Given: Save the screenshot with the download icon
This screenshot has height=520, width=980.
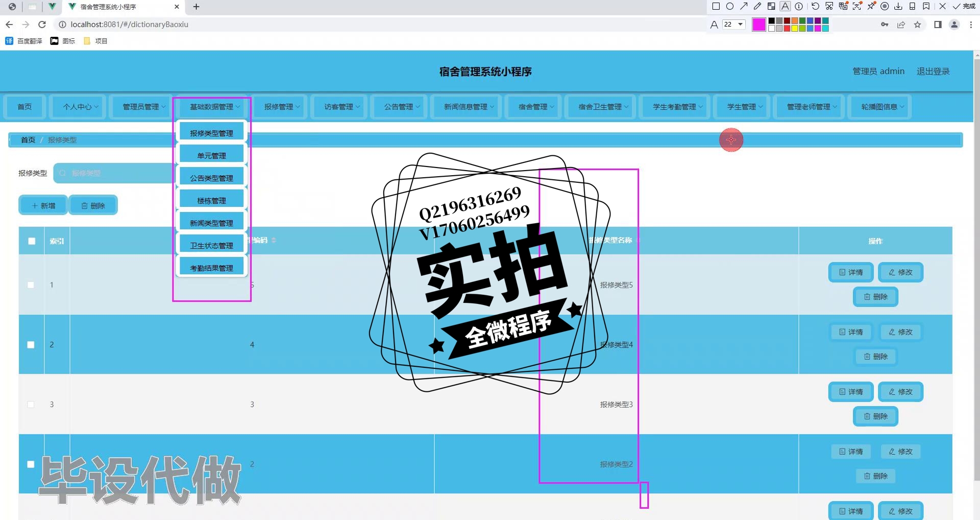Looking at the screenshot, I should 898,7.
